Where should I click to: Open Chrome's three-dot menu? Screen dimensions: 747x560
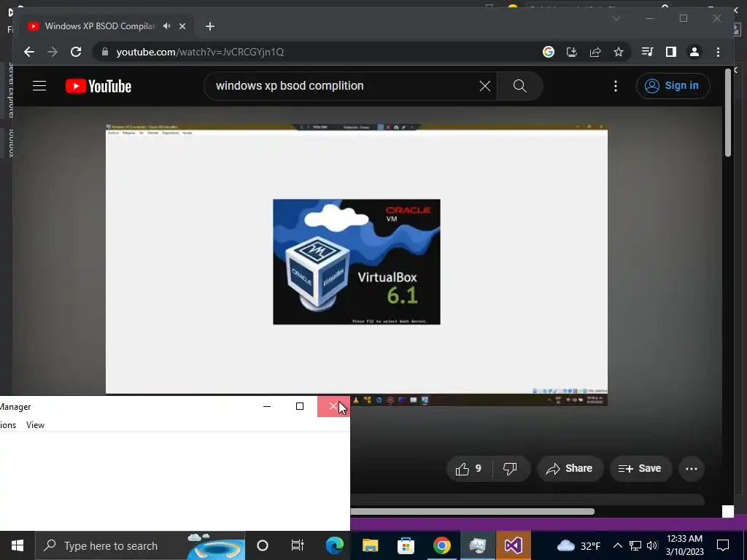click(x=719, y=52)
